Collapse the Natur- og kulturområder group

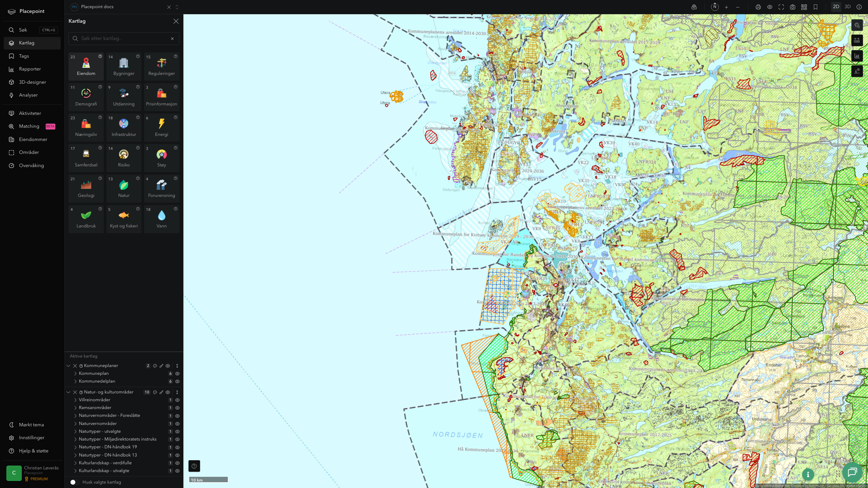(x=68, y=392)
